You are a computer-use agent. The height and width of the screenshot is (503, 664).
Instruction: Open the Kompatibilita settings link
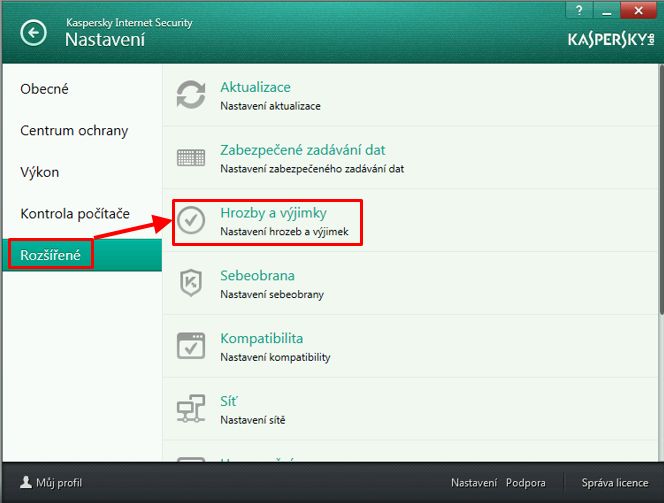pyautogui.click(x=261, y=338)
